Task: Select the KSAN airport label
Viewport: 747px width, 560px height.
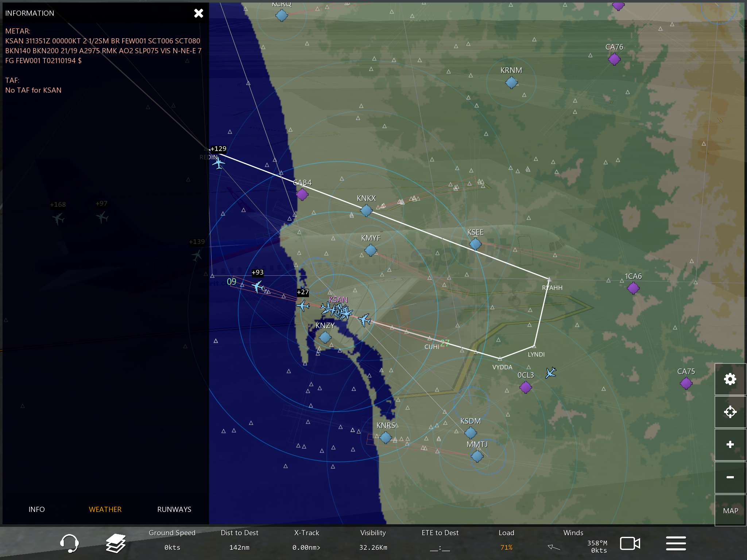Action: click(x=338, y=300)
